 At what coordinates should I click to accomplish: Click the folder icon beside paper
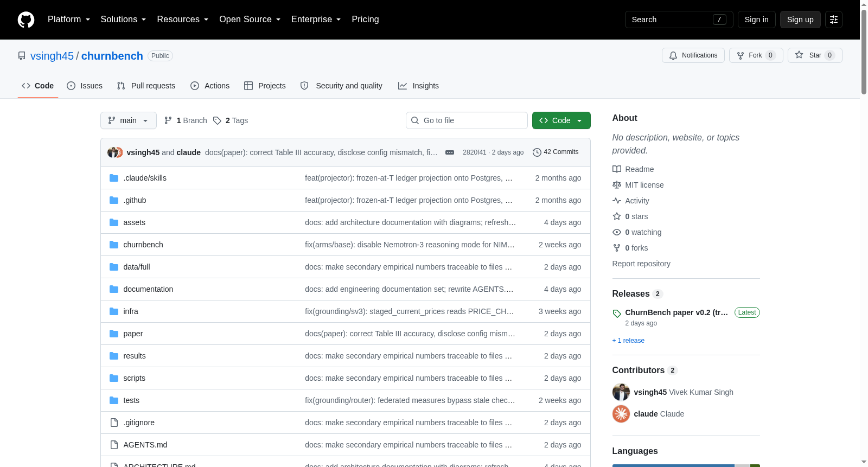click(114, 334)
